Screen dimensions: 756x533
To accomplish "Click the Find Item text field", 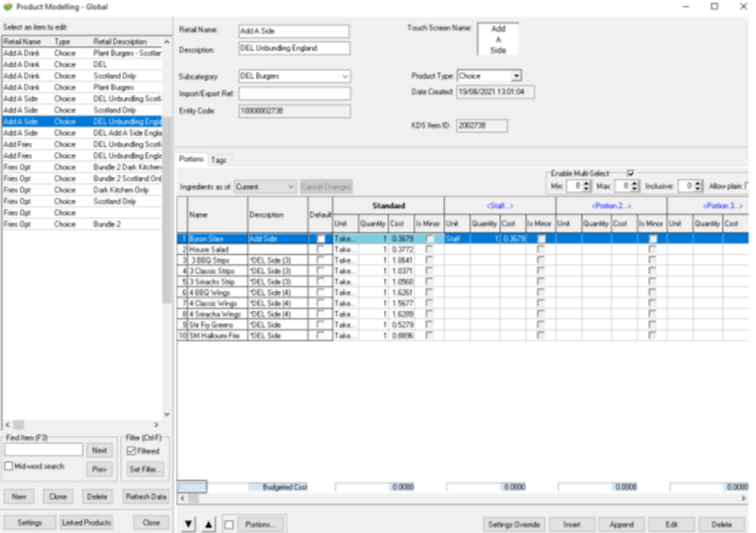I will (x=44, y=450).
